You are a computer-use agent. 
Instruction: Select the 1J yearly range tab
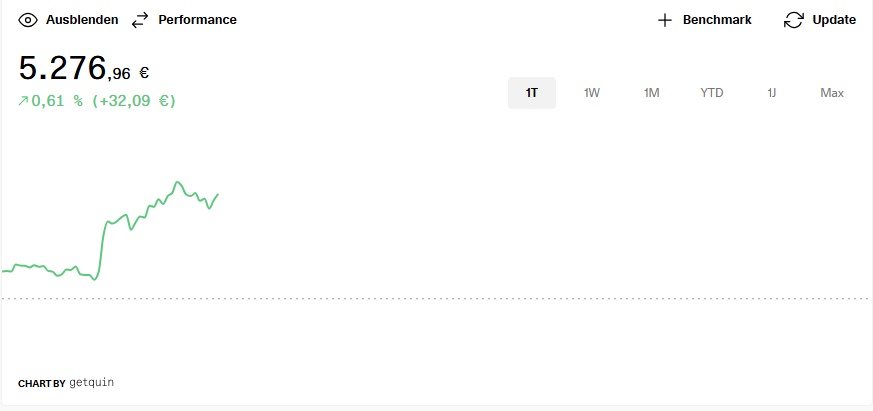click(x=771, y=93)
